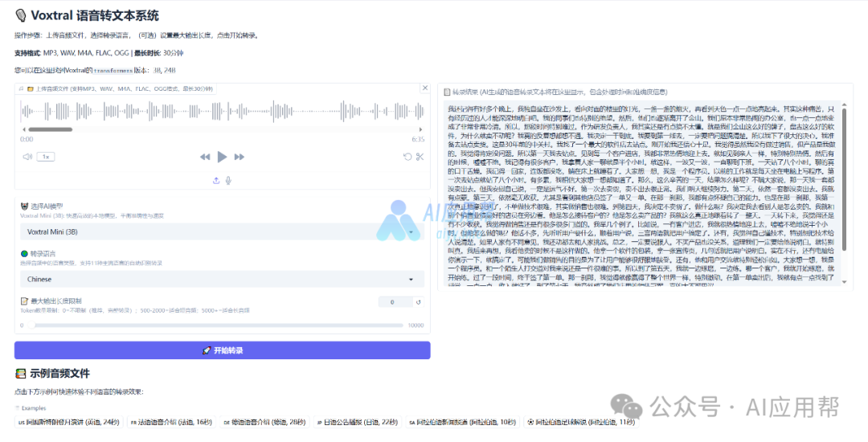Click the 'transformers' code link text
The image size is (868, 442).
[113, 70]
